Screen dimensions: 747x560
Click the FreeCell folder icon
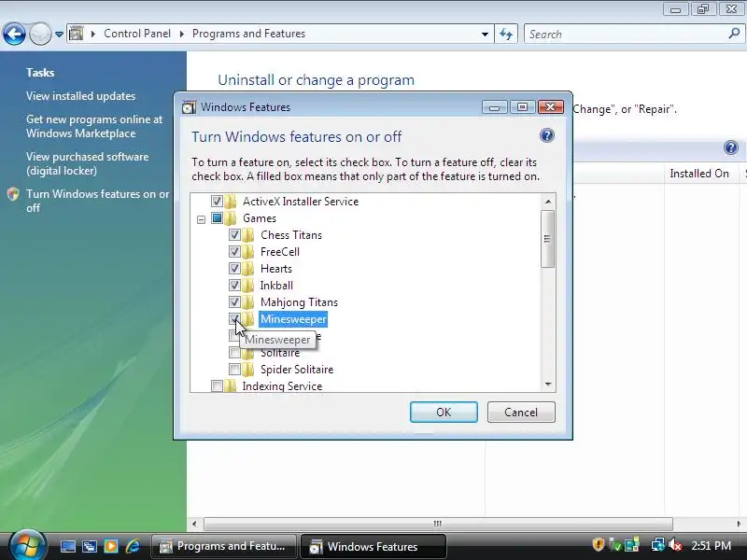248,251
